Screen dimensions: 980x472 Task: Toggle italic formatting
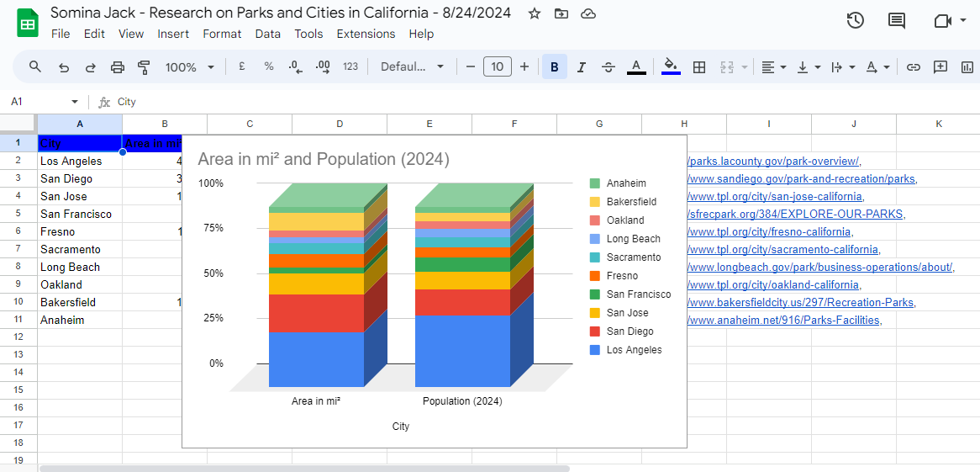(x=582, y=67)
